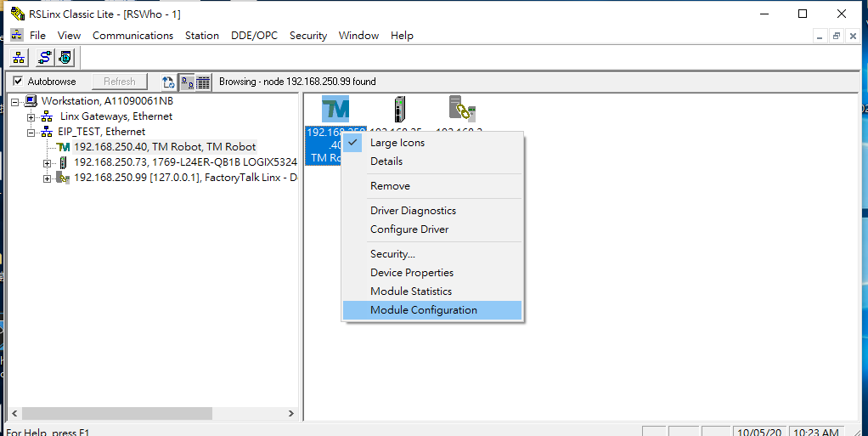This screenshot has height=436, width=868.
Task: Open the Communications menu
Action: pyautogui.click(x=132, y=36)
